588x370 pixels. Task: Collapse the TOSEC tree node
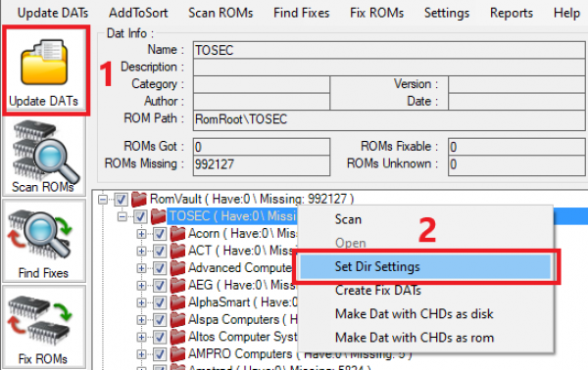122,216
